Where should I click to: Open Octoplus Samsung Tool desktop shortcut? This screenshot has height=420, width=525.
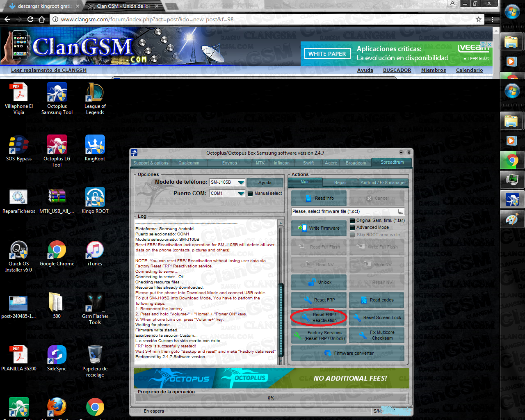click(x=57, y=98)
